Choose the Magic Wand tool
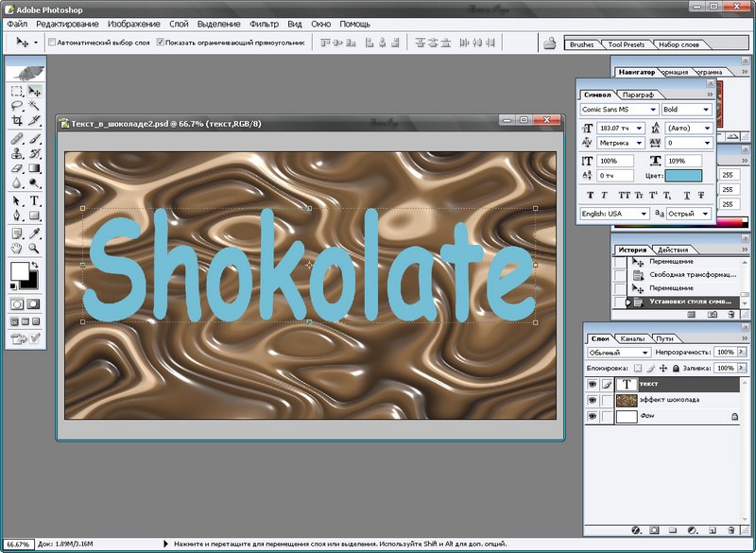 pos(35,106)
